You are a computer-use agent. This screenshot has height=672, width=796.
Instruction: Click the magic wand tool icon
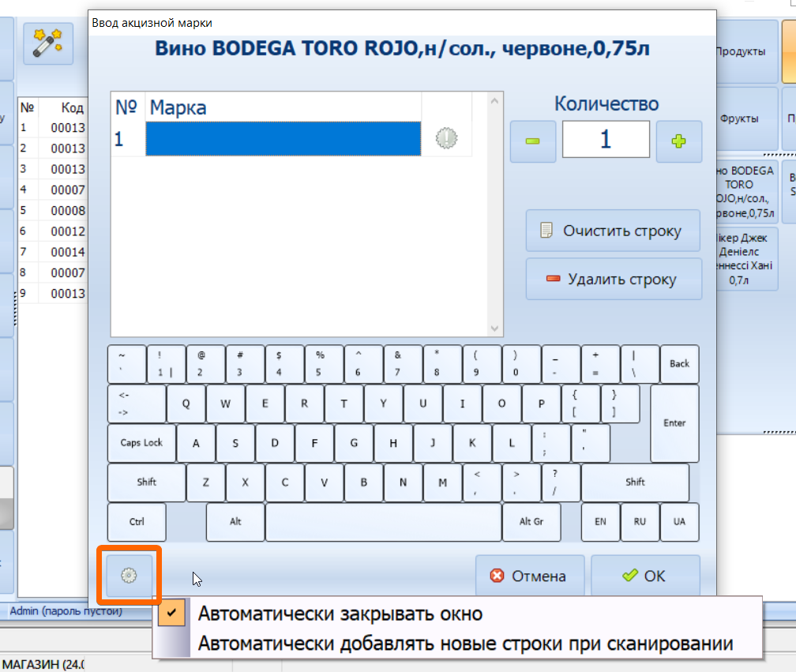point(47,43)
